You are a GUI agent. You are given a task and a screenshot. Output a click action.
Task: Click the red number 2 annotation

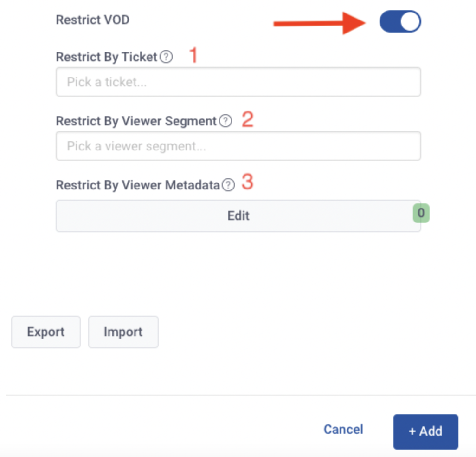(x=247, y=119)
